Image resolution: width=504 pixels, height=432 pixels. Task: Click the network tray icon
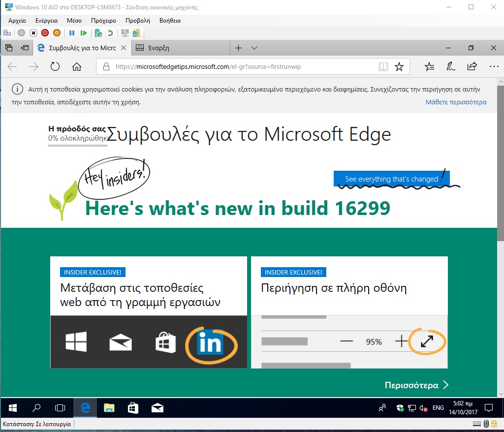tap(412, 408)
